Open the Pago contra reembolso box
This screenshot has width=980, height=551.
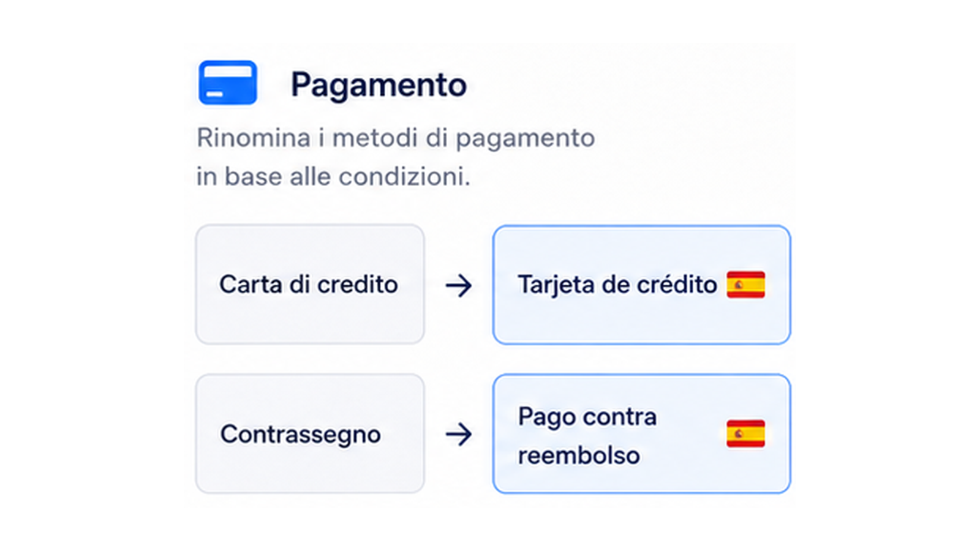[x=641, y=433]
